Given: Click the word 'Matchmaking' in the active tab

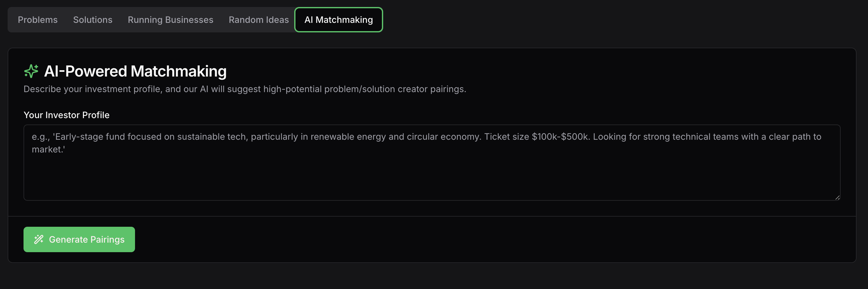Looking at the screenshot, I should [x=344, y=20].
